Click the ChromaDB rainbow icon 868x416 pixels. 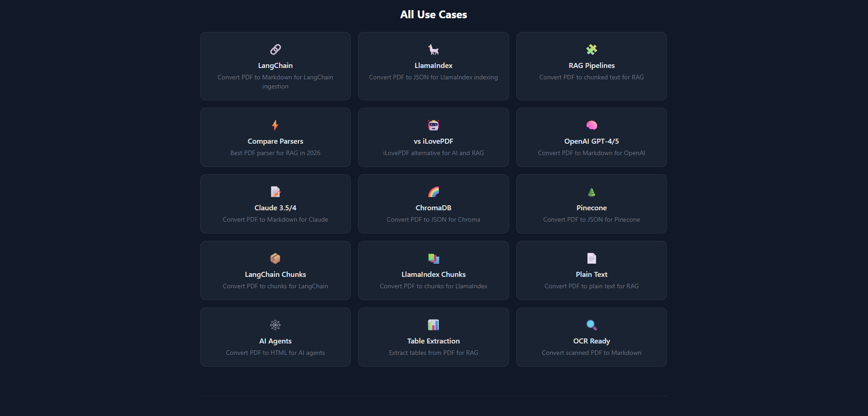(x=433, y=192)
